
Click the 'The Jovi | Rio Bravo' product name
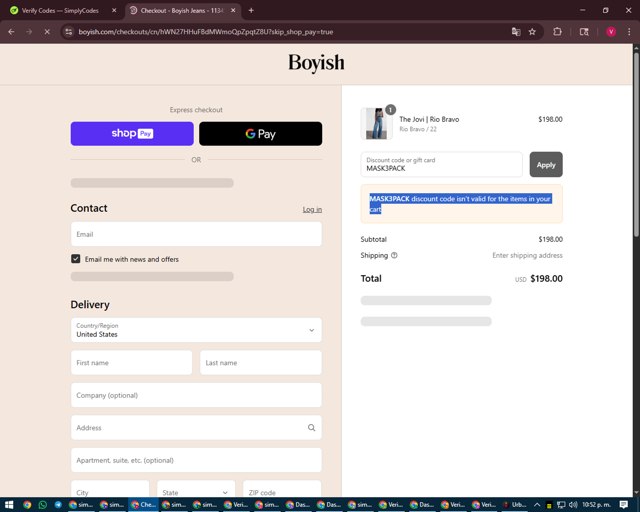click(x=429, y=119)
